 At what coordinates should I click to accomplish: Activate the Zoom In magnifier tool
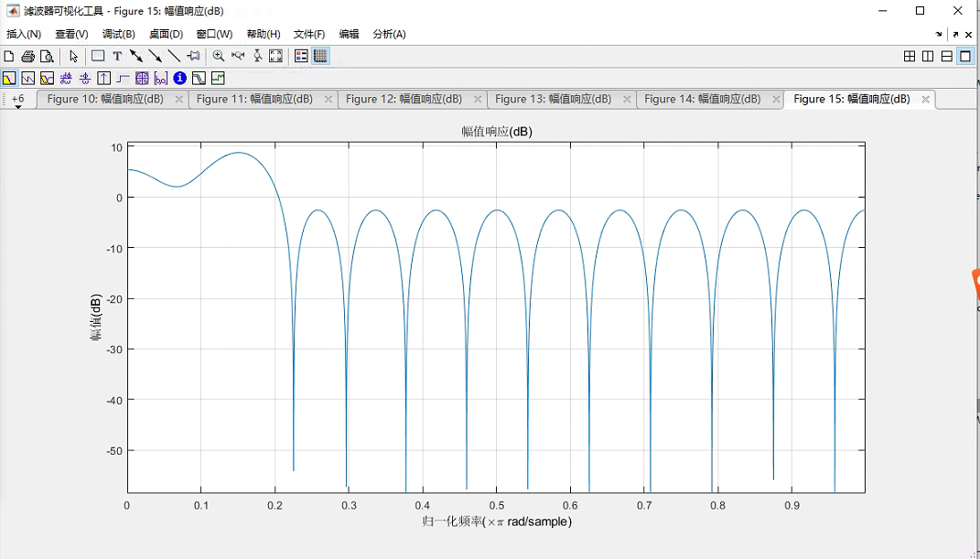click(218, 56)
